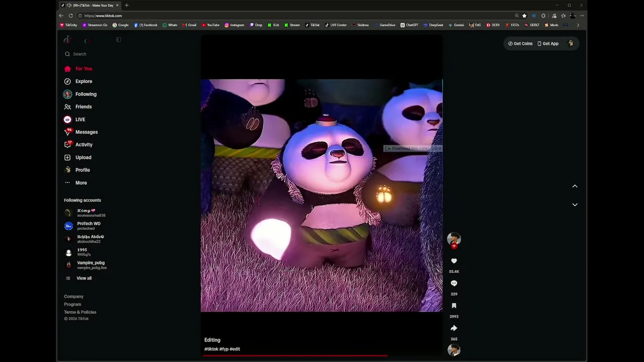Go to your Profile page

coord(77,170)
